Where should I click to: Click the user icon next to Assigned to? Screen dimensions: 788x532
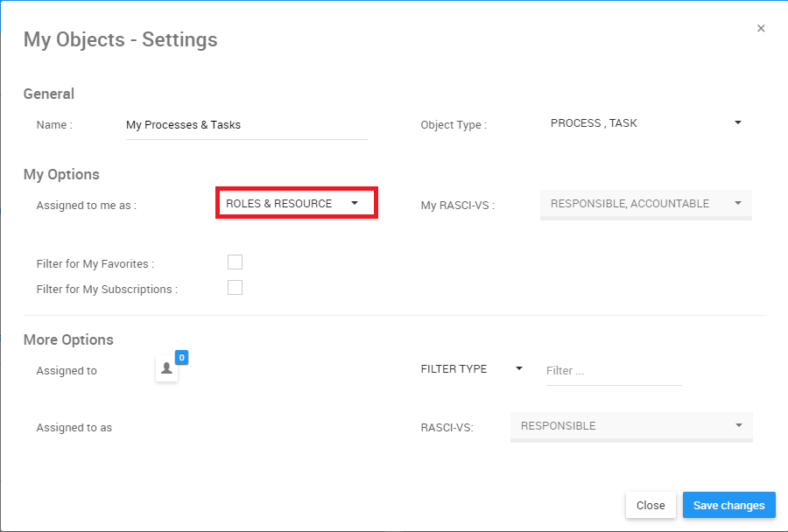[x=166, y=369]
